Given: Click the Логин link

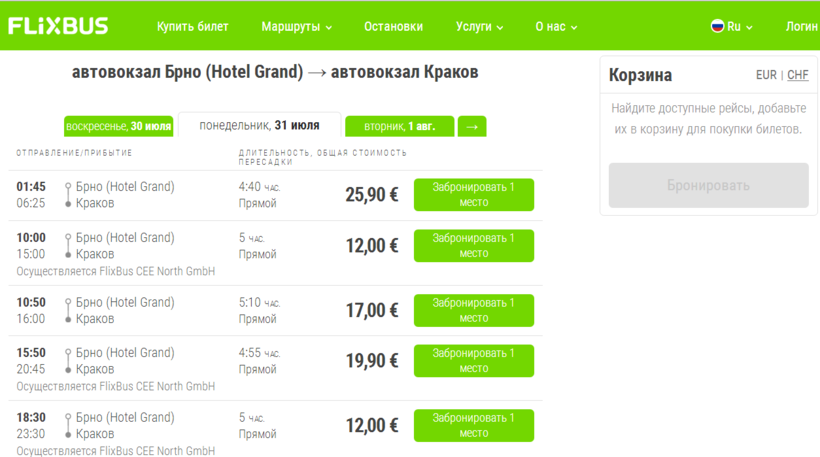Looking at the screenshot, I should (x=801, y=27).
